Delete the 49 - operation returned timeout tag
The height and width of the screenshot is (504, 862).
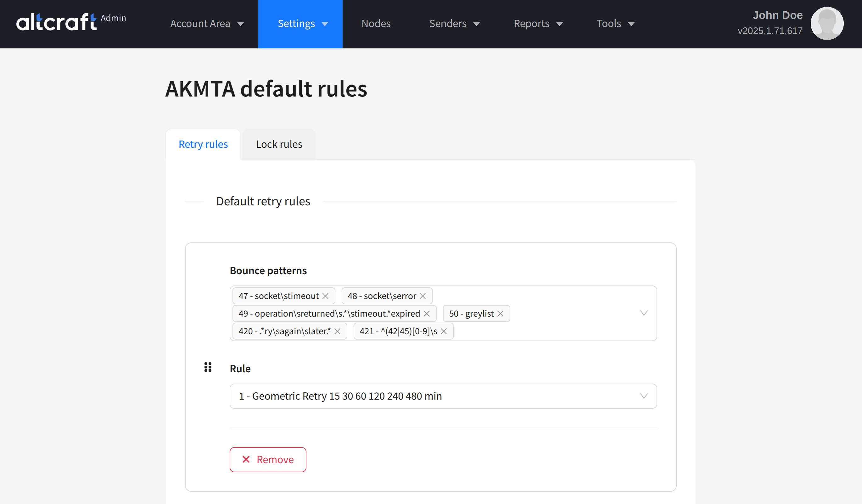[x=427, y=313]
